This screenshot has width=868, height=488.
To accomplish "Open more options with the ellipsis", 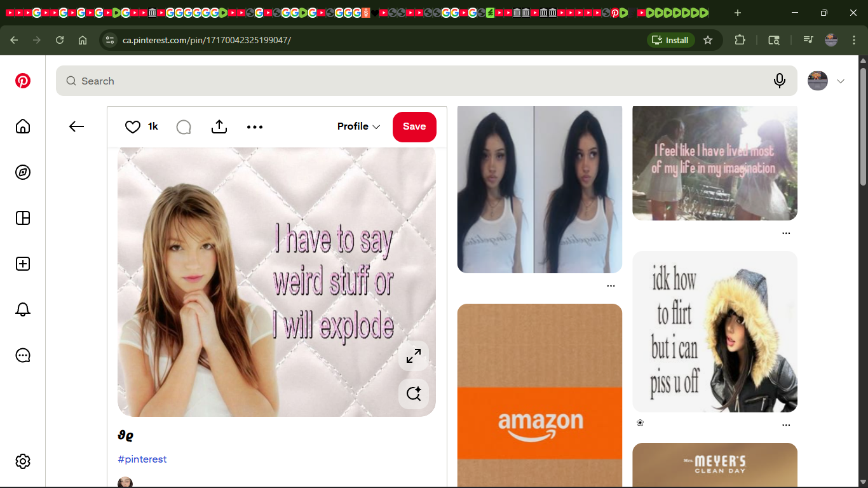I will (x=255, y=126).
